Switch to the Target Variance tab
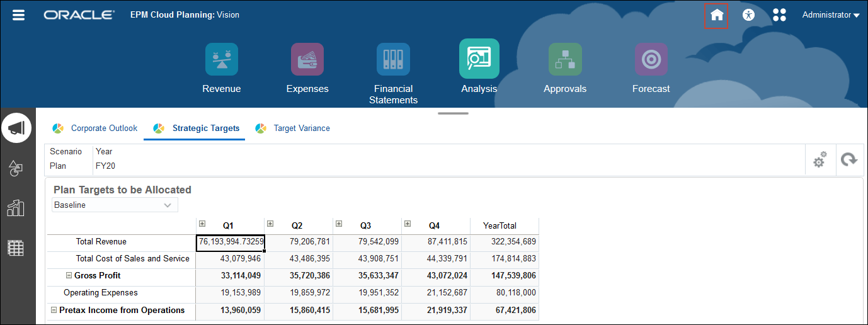Screen dimensions: 868x325 (x=292, y=128)
